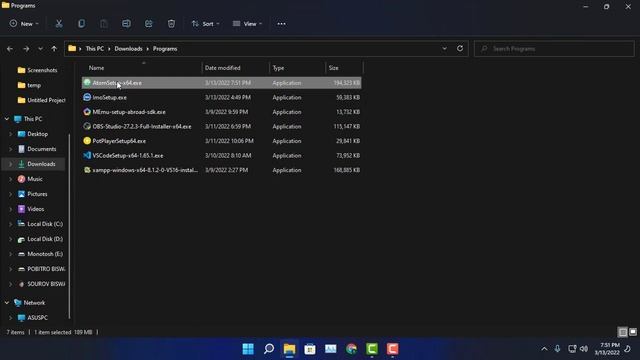Expand the Desktop tree node

[x=11, y=134]
